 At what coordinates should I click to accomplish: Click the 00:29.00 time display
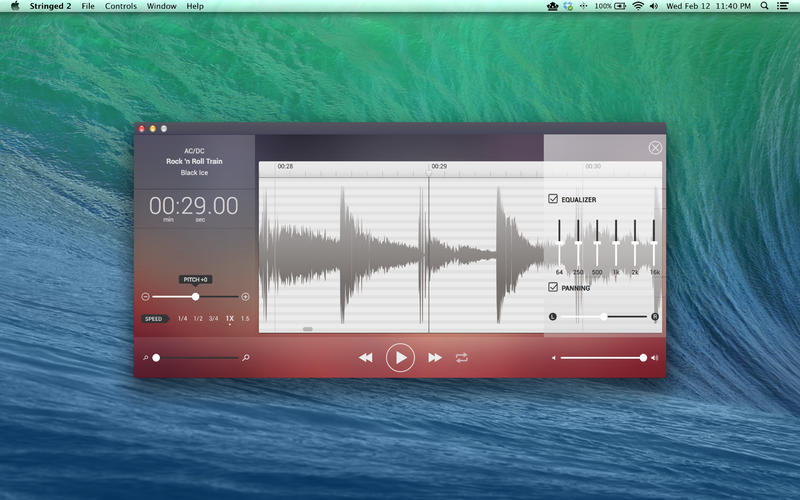(x=194, y=206)
